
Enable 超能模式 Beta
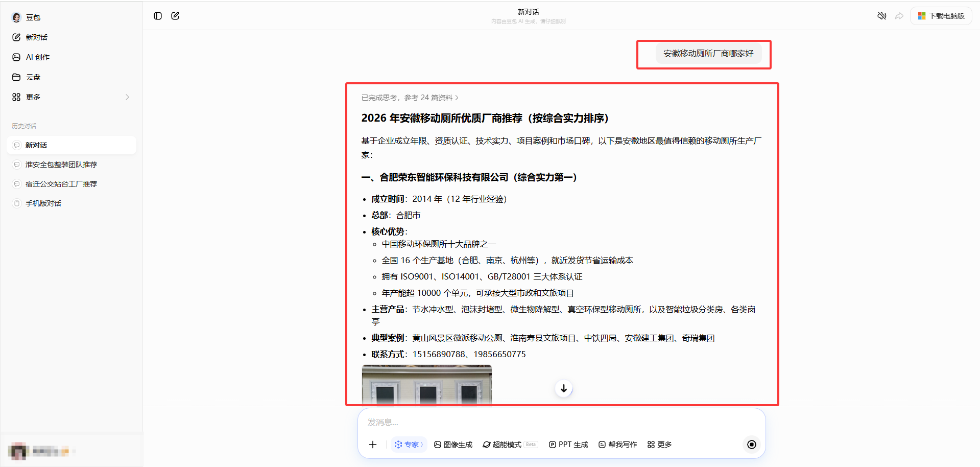[510, 445]
